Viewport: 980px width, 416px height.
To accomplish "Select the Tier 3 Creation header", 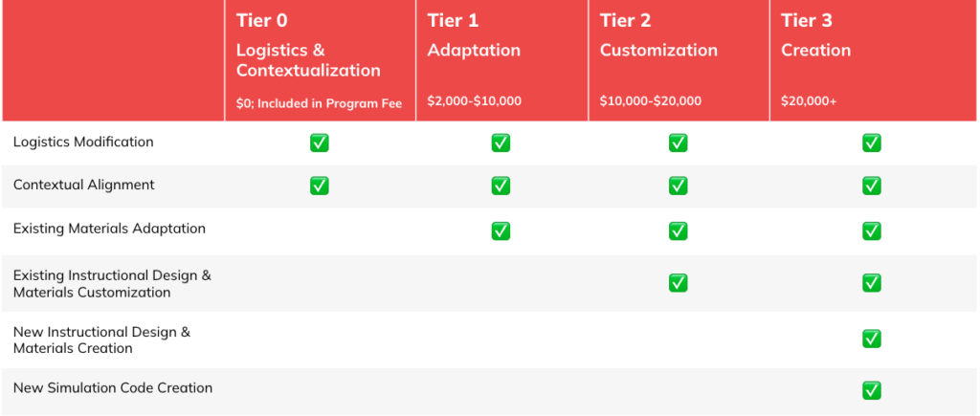I will (x=873, y=60).
